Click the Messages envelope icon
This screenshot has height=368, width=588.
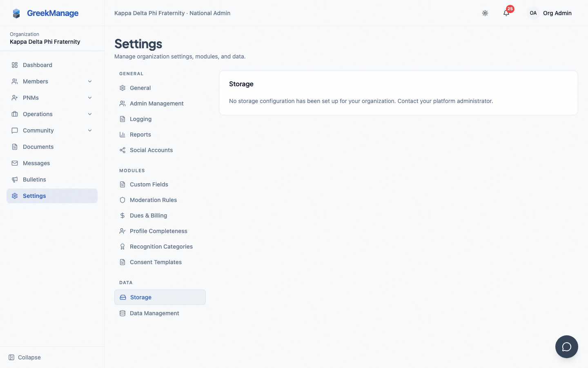point(15,163)
